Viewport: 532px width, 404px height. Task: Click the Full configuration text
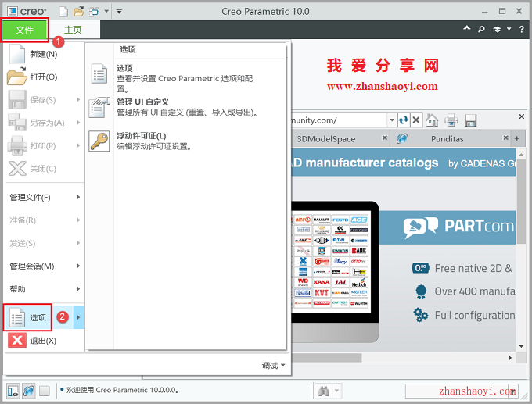tap(475, 315)
